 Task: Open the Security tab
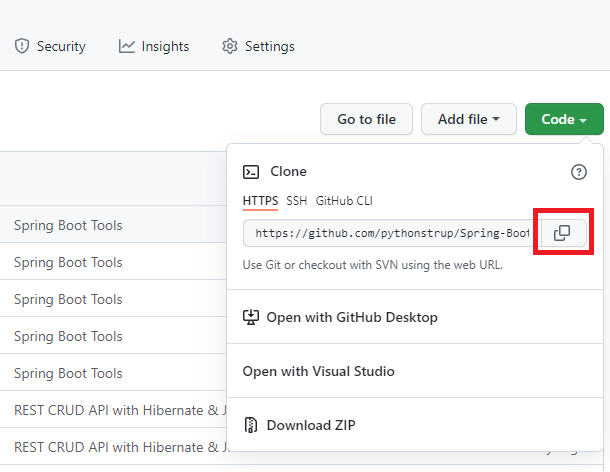50,46
